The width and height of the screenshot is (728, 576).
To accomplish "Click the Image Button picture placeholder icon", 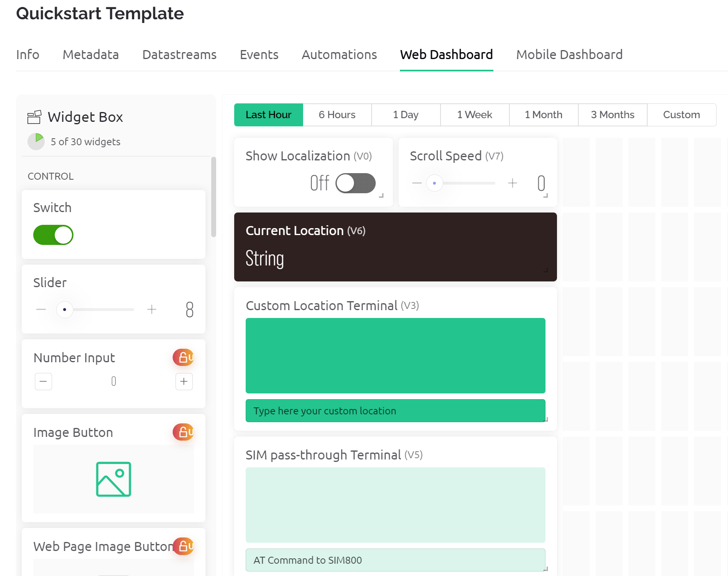I will pyautogui.click(x=114, y=479).
